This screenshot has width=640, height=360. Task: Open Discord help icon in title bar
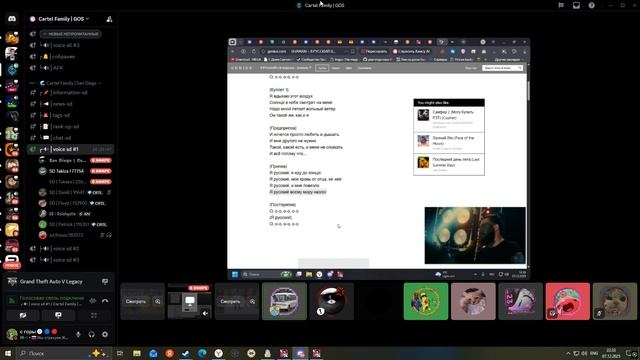click(x=591, y=5)
